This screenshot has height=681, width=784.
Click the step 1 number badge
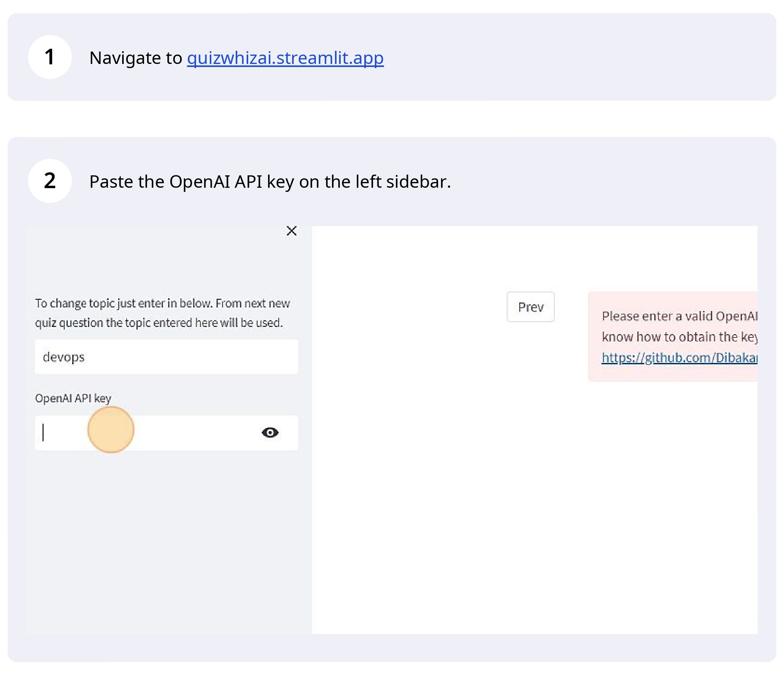click(x=50, y=57)
